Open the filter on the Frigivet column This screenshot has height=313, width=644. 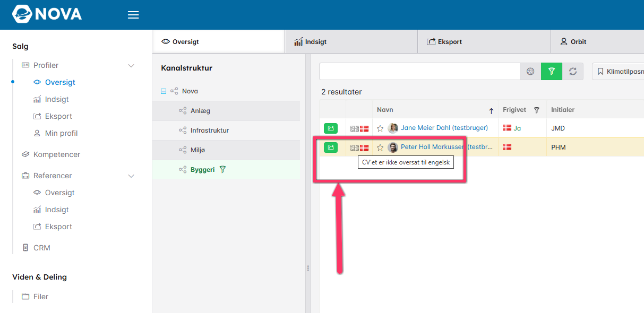(537, 110)
